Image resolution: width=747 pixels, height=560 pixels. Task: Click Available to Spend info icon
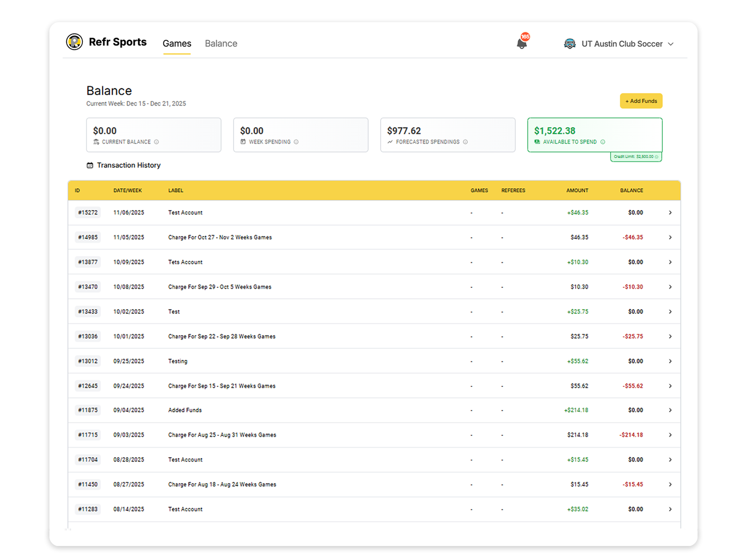click(603, 142)
